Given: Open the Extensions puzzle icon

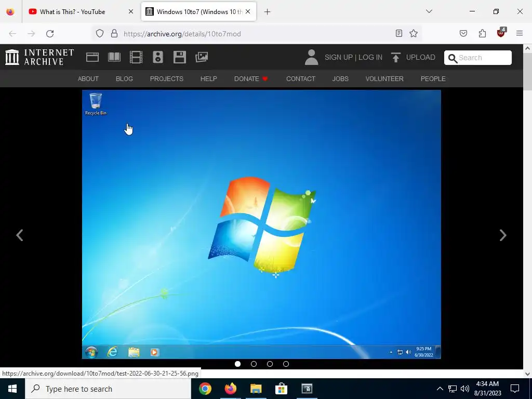Looking at the screenshot, I should (482, 33).
